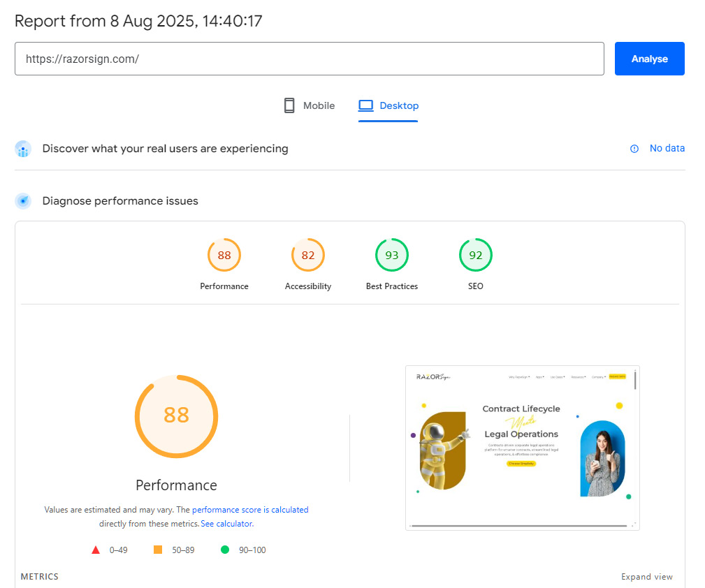Screen dimensions: 705x588
Task: Click the 90–100 legend range text
Action: 252,550
